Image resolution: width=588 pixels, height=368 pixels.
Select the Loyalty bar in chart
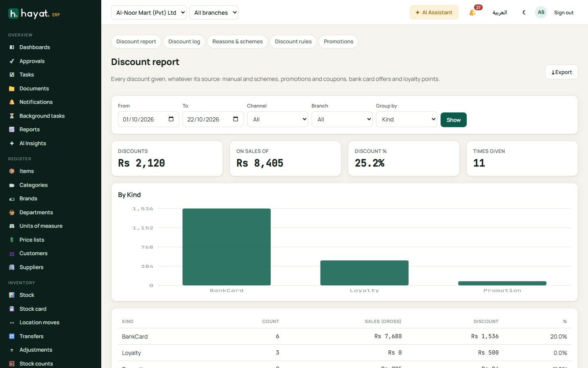coord(365,273)
